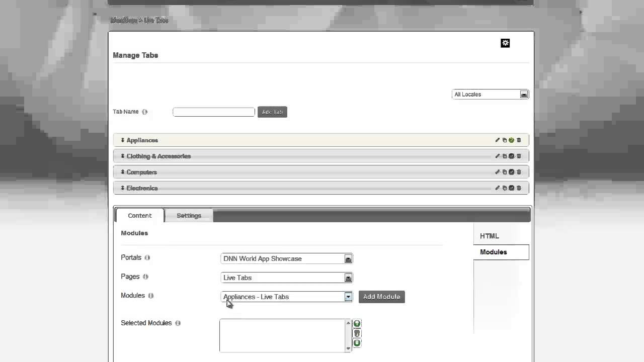Edit the Clothing & Accessories tab

point(498,156)
